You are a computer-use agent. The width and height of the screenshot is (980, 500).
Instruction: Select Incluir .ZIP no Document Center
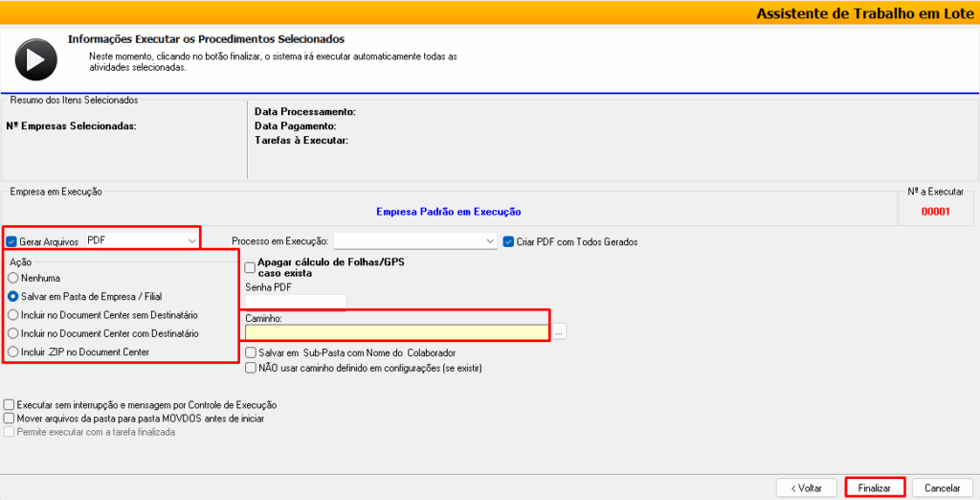(x=12, y=352)
